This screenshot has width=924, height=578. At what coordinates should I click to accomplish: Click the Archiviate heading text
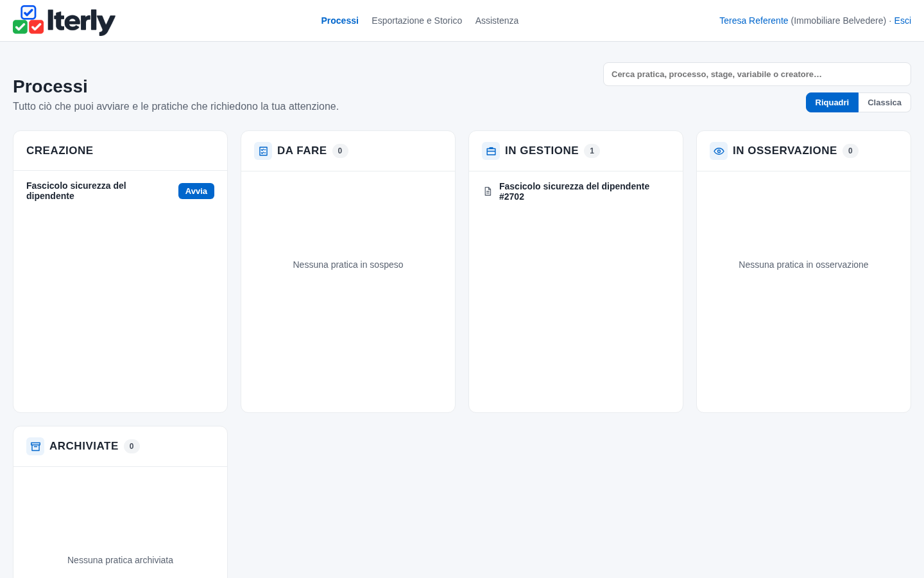point(84,446)
